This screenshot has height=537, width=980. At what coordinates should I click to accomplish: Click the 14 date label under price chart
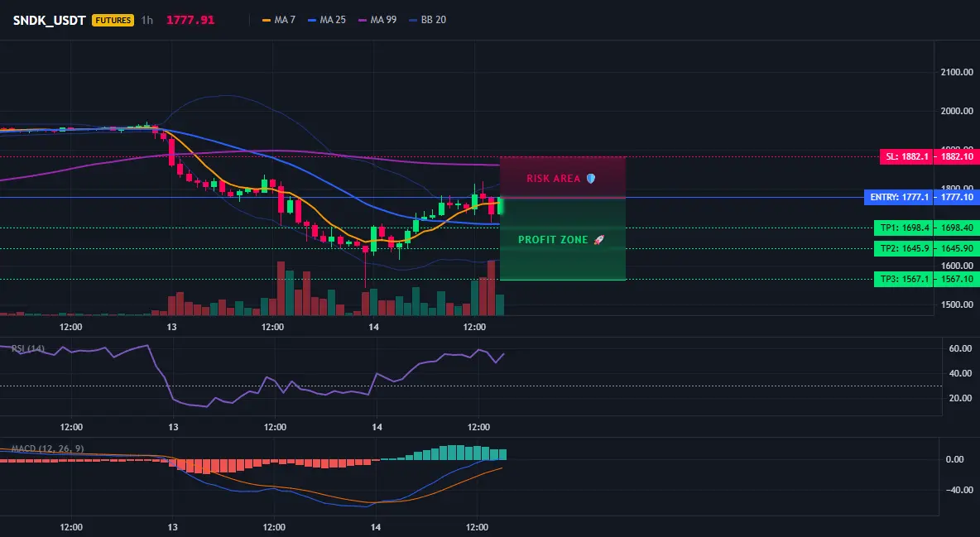coord(374,327)
